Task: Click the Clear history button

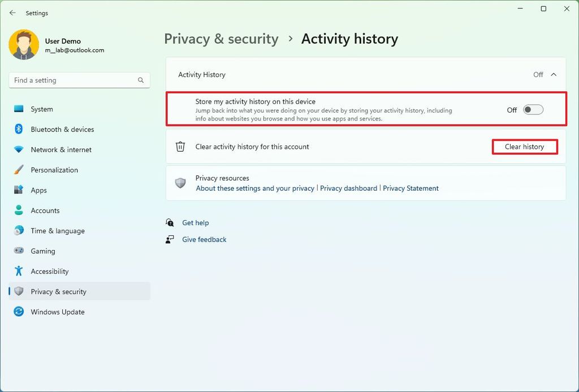Action: [x=524, y=147]
